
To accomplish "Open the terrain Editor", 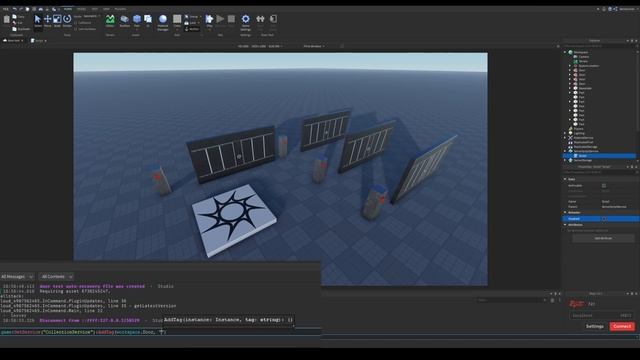I will click(110, 19).
